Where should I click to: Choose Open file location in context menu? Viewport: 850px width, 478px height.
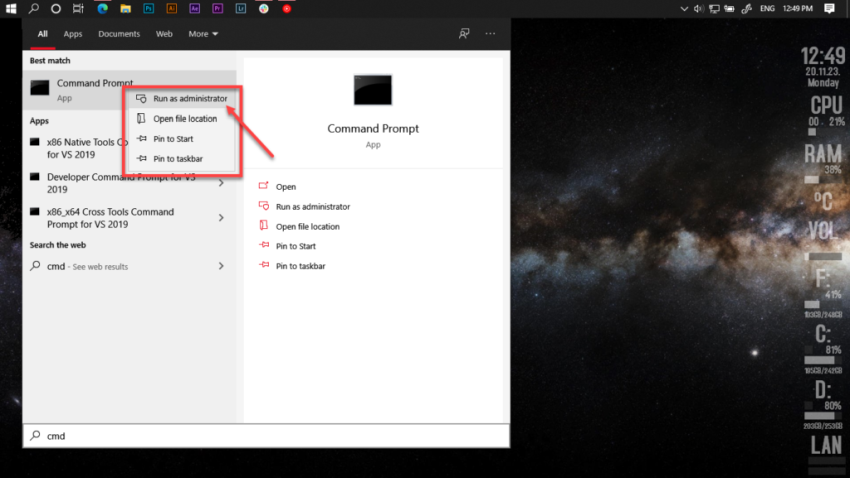tap(182, 119)
